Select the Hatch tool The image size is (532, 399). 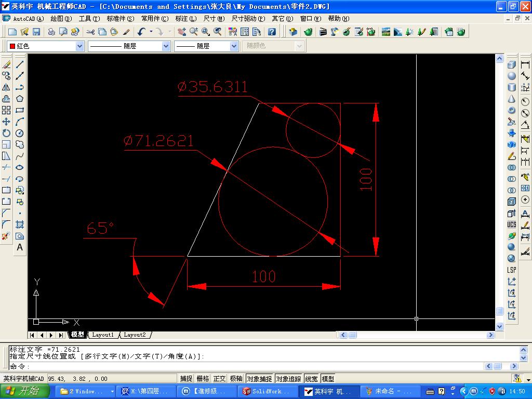tap(20, 224)
